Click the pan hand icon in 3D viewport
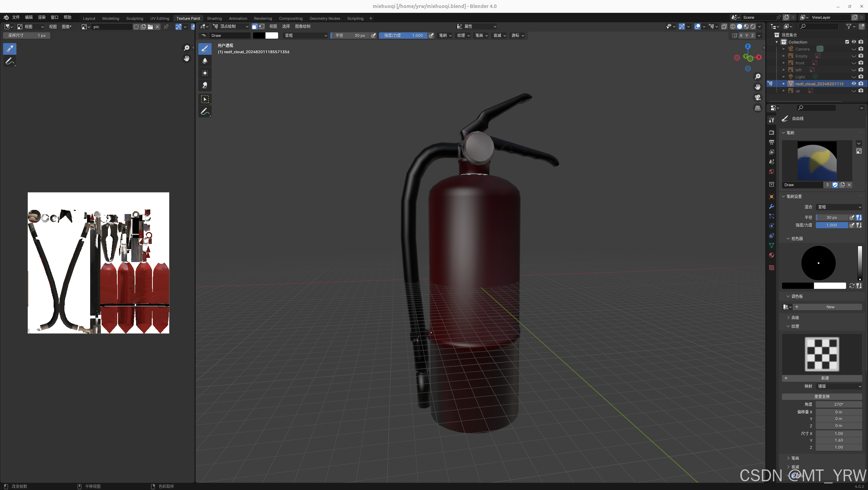This screenshot has width=868, height=490. [x=758, y=87]
